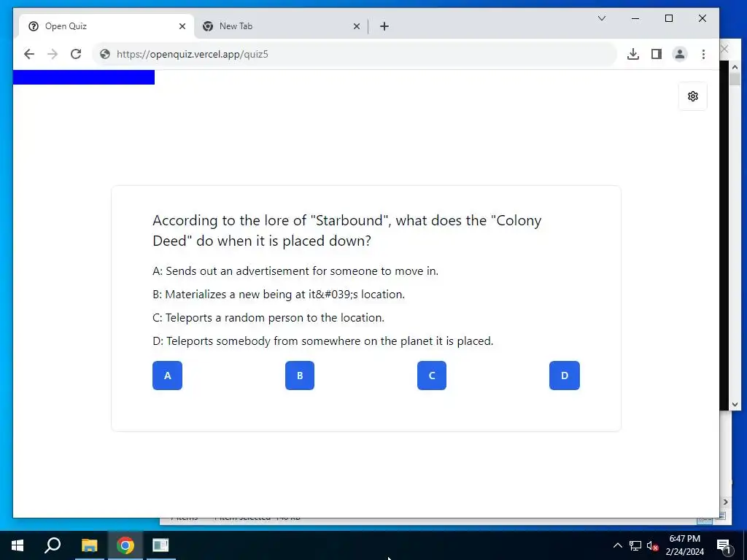
Task: Open the taskbar clock showing 6:47 PM
Action: tap(684, 545)
